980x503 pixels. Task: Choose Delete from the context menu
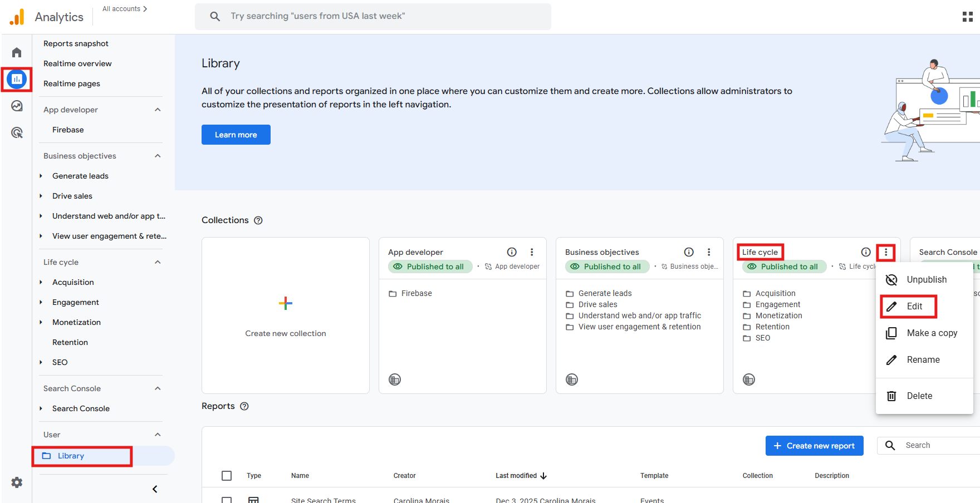tap(924, 396)
